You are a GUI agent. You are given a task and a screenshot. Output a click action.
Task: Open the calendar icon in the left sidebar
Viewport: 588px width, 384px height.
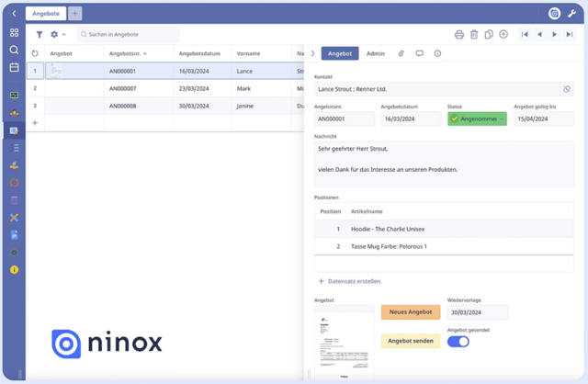tap(14, 67)
